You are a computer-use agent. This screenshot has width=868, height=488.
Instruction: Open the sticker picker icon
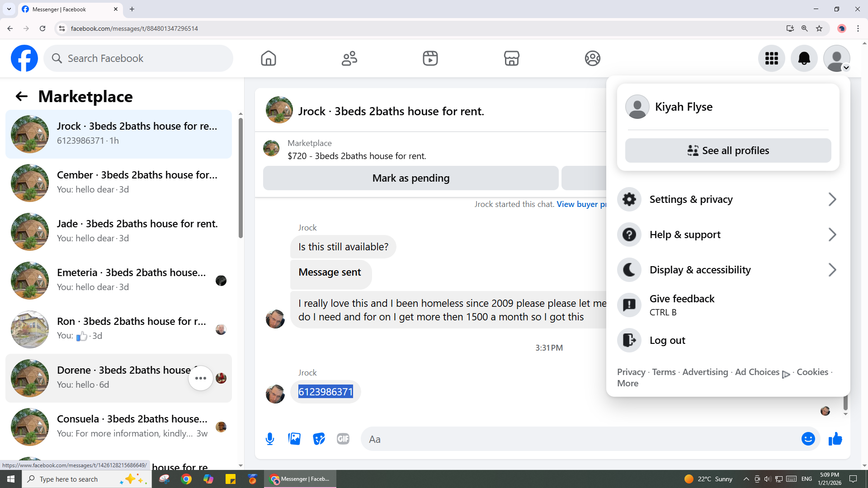point(319,439)
